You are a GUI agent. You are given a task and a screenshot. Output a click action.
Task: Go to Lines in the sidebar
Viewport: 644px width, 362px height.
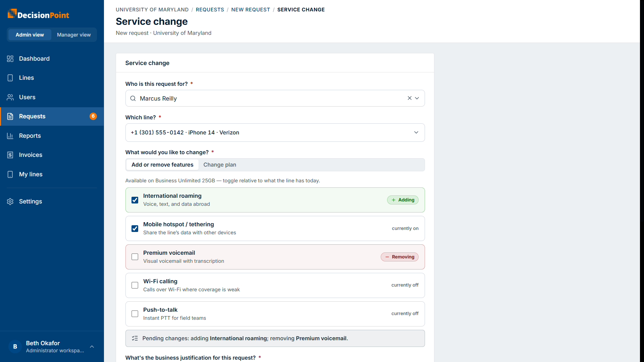(52, 78)
